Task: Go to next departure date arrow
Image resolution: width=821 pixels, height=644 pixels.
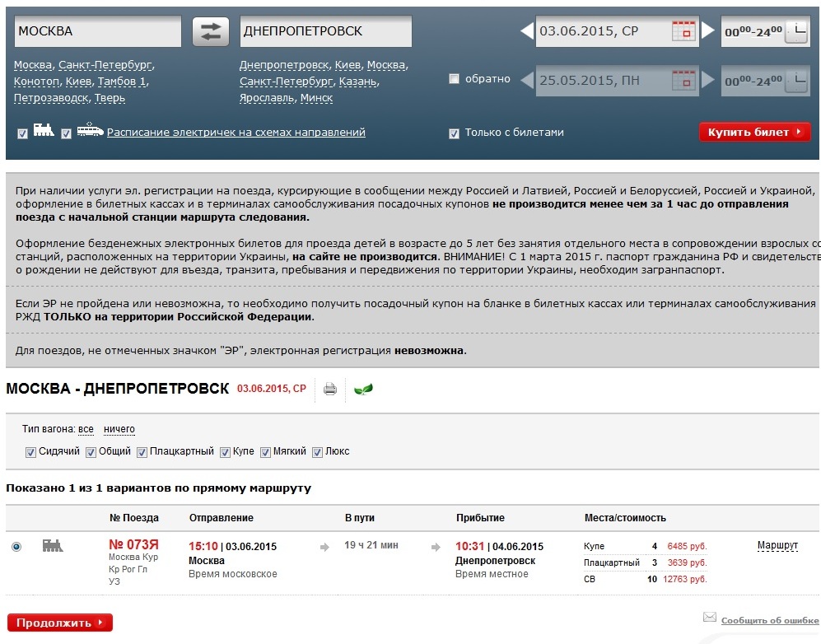Action: click(x=708, y=32)
